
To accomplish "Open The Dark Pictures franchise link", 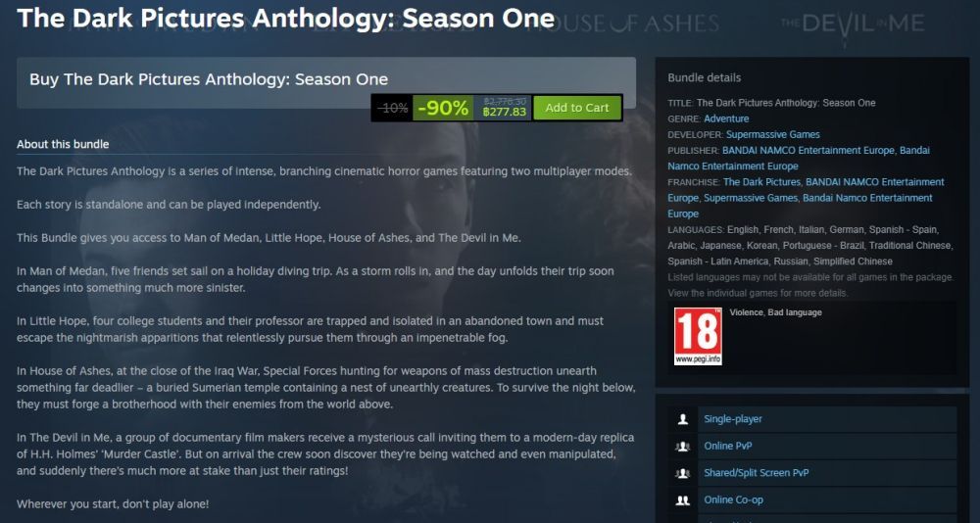I will [x=761, y=182].
